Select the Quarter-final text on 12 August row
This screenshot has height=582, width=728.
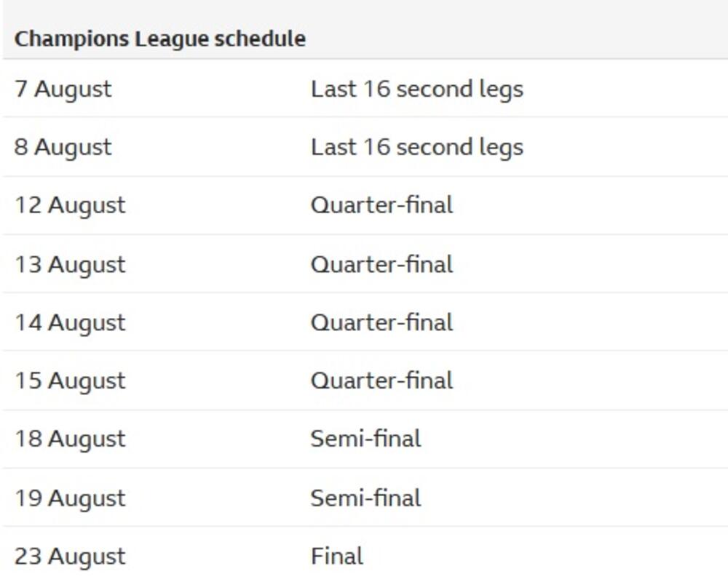click(x=381, y=205)
